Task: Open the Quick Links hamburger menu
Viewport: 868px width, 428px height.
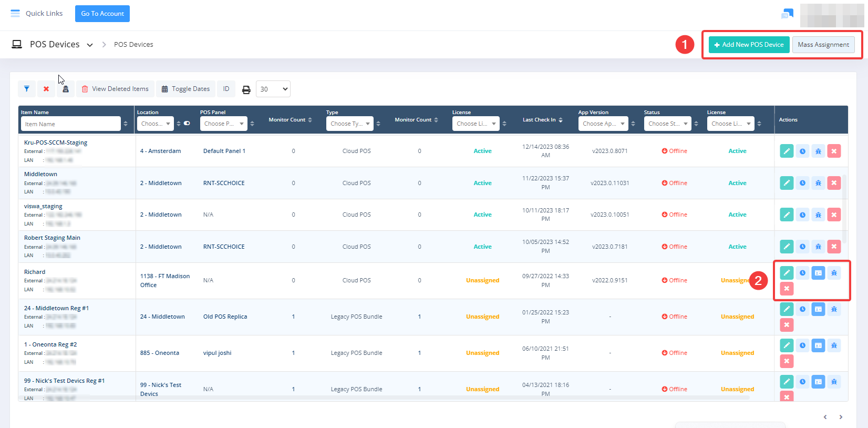Action: (15, 13)
